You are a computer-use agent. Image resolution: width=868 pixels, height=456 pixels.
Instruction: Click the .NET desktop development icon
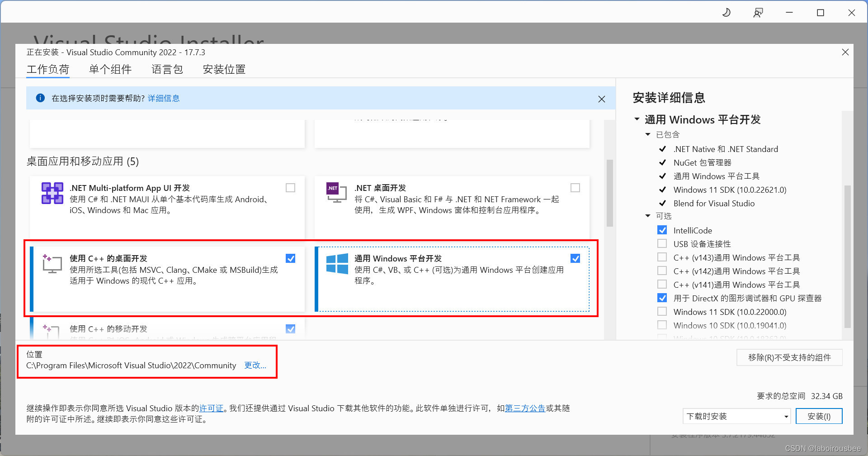point(336,192)
